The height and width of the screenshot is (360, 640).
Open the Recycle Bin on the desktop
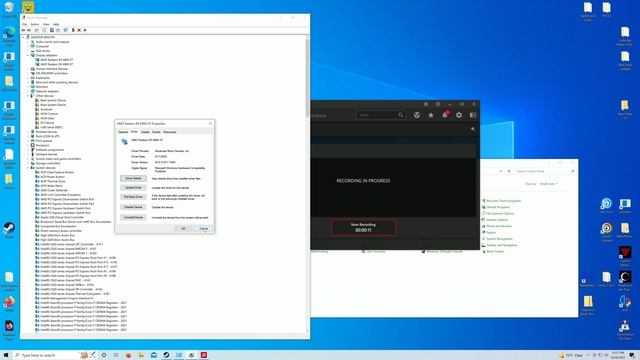(x=9, y=10)
